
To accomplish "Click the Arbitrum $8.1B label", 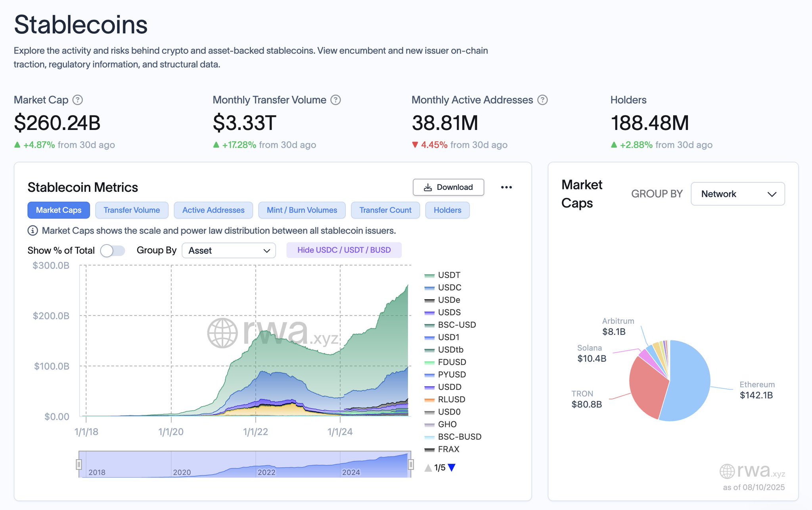I will tap(618, 327).
